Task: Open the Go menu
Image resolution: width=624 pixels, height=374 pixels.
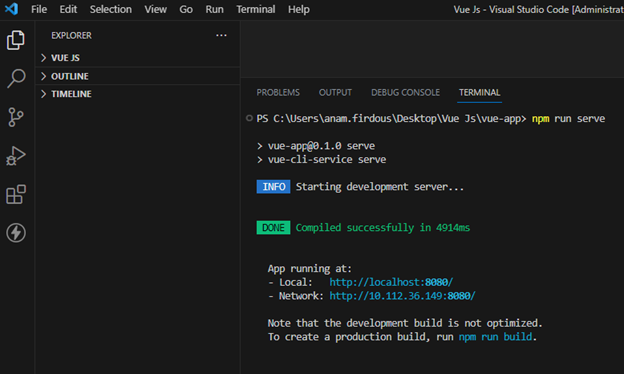Action: click(186, 9)
